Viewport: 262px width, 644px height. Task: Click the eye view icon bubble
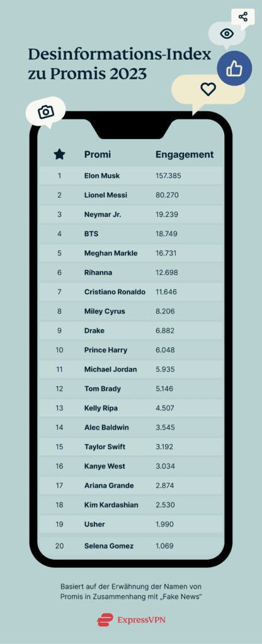pyautogui.click(x=227, y=33)
